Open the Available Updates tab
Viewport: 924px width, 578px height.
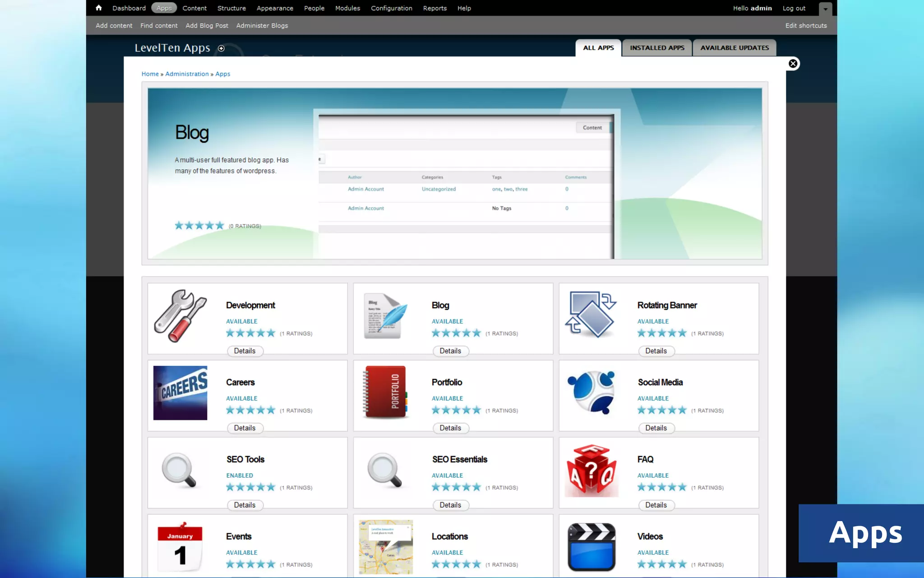(x=735, y=47)
